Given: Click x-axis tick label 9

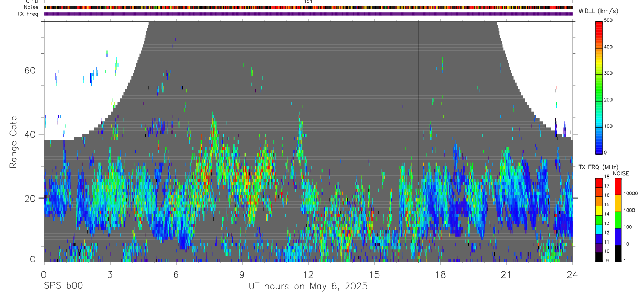Looking at the screenshot, I should click(242, 274).
